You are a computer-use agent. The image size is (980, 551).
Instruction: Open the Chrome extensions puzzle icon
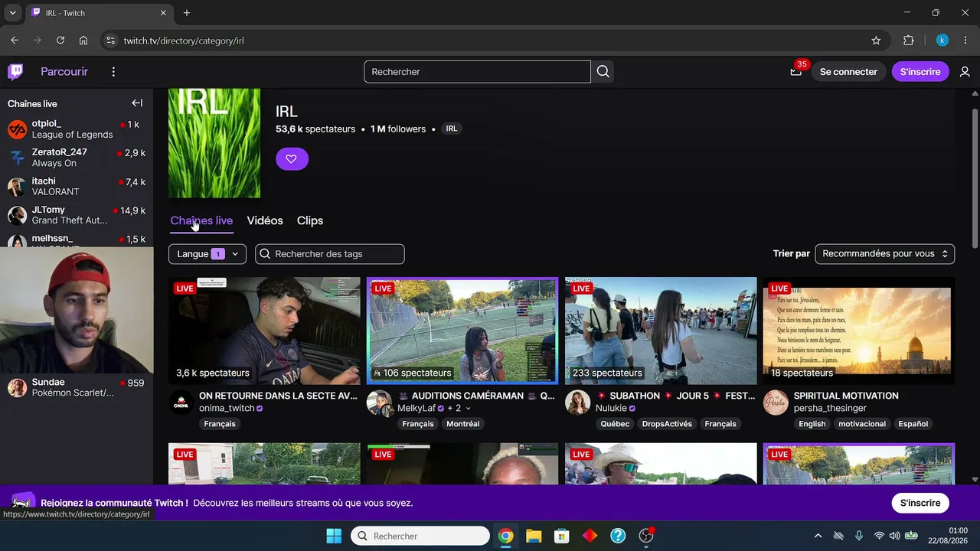coord(909,41)
